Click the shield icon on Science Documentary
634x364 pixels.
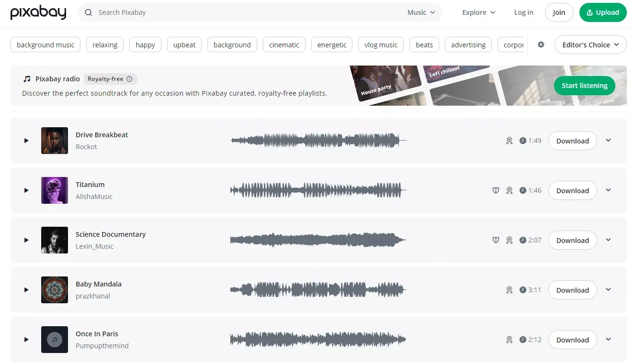(x=496, y=240)
